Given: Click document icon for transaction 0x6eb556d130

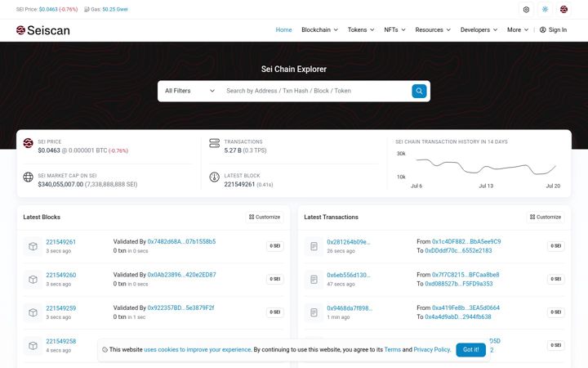Looking at the screenshot, I should point(314,280).
